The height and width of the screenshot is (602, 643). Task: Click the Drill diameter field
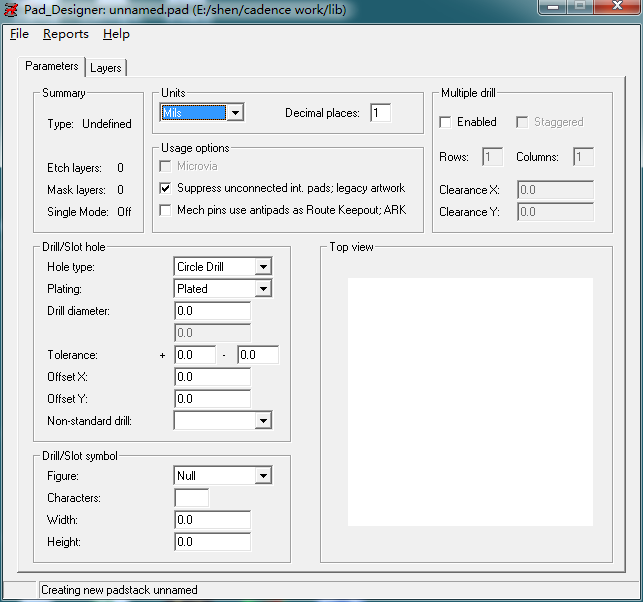pos(212,311)
